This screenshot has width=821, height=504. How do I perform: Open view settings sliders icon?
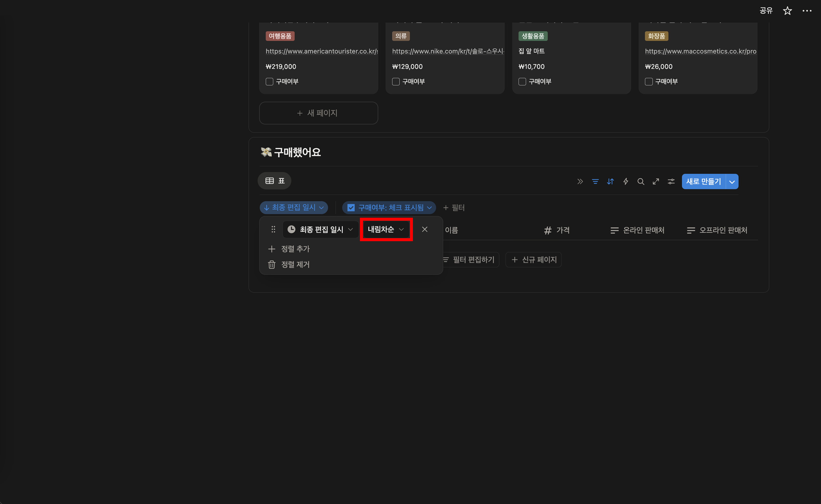671,181
